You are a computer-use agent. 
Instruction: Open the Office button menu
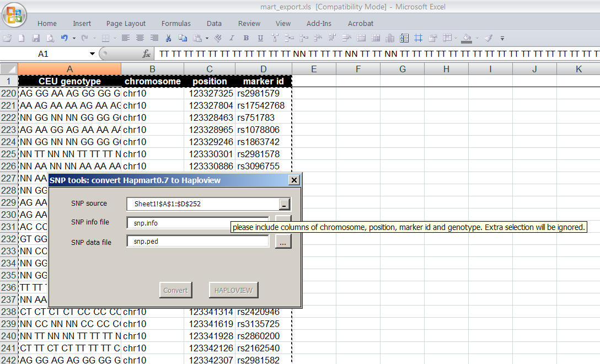[x=14, y=15]
